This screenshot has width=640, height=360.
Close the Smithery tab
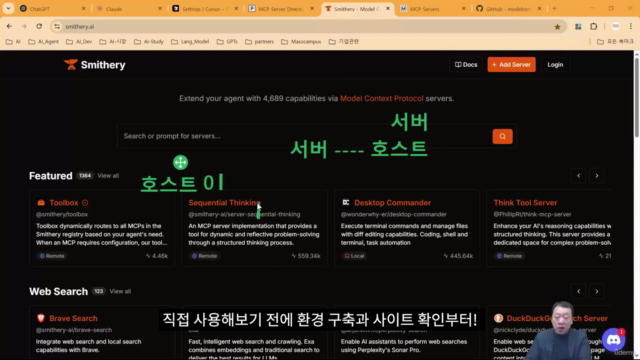388,9
